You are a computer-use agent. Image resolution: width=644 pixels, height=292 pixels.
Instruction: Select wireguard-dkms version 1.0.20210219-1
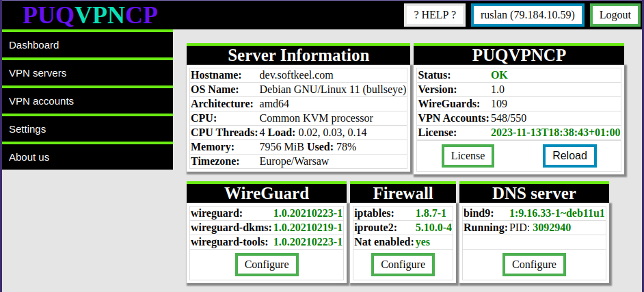pos(308,228)
